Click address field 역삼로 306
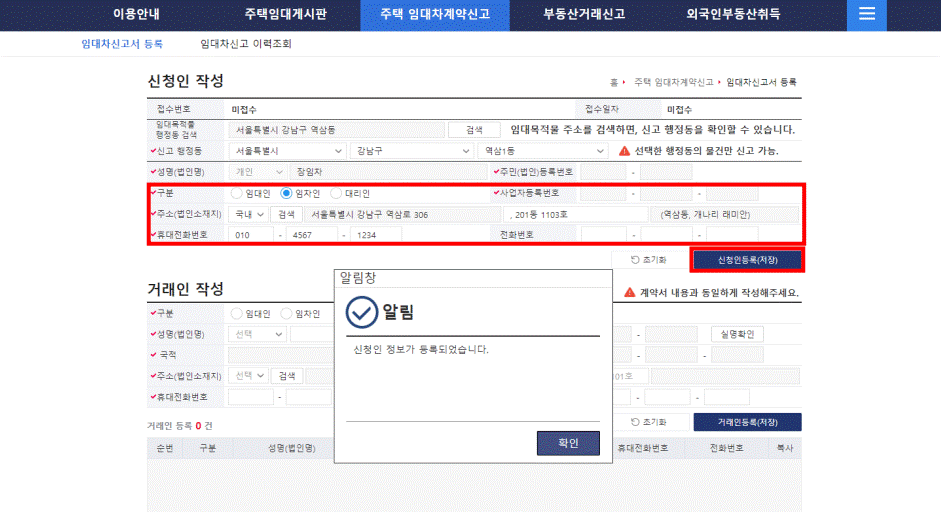The image size is (941, 512). (x=403, y=214)
